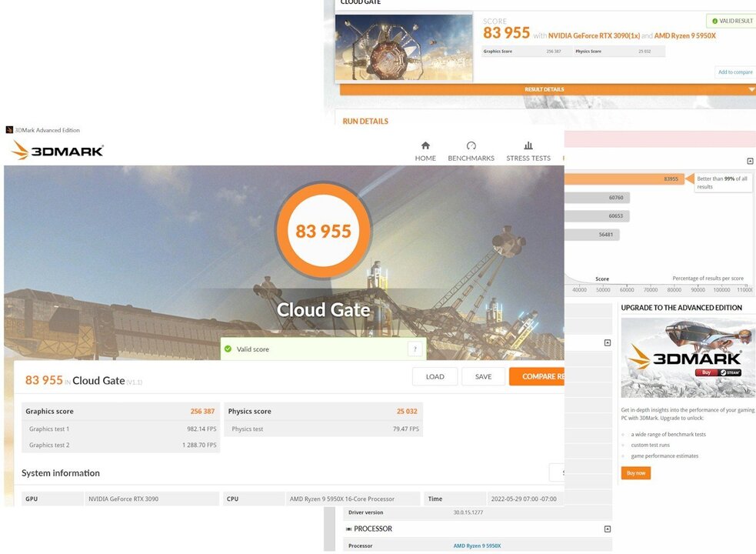
Task: Open the valid score help question mark
Action: point(415,349)
